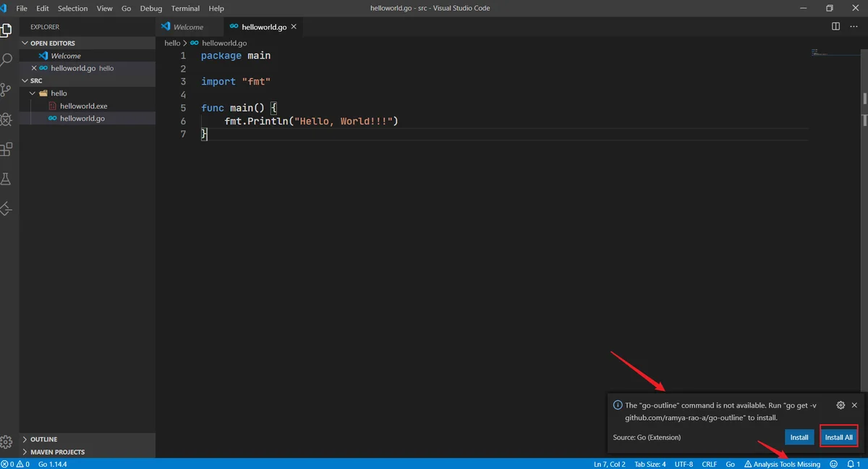This screenshot has height=469, width=868.
Task: Click Go 1.14.4 version in the status bar
Action: point(53,464)
